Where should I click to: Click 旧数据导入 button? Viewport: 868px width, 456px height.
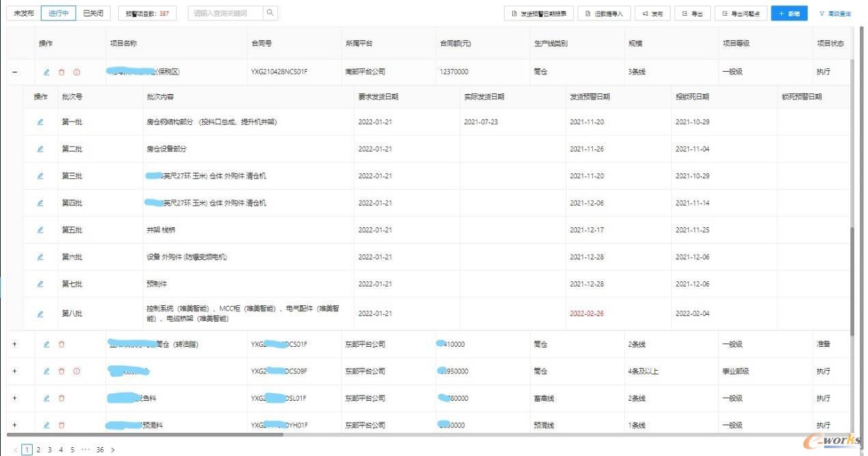click(x=604, y=14)
